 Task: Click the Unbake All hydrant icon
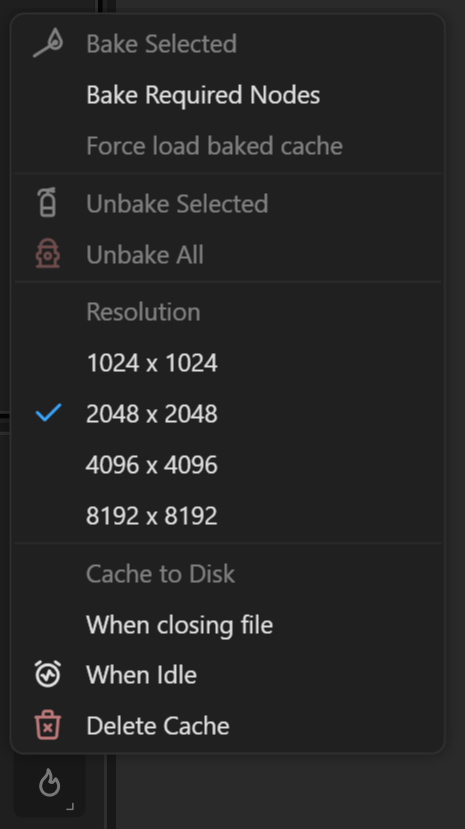point(48,254)
